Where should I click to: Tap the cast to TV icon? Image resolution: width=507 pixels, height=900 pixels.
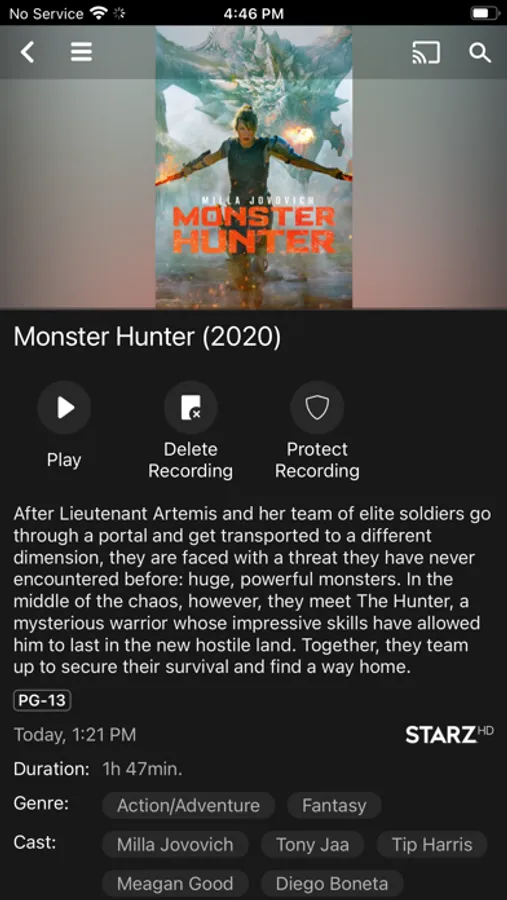425,52
